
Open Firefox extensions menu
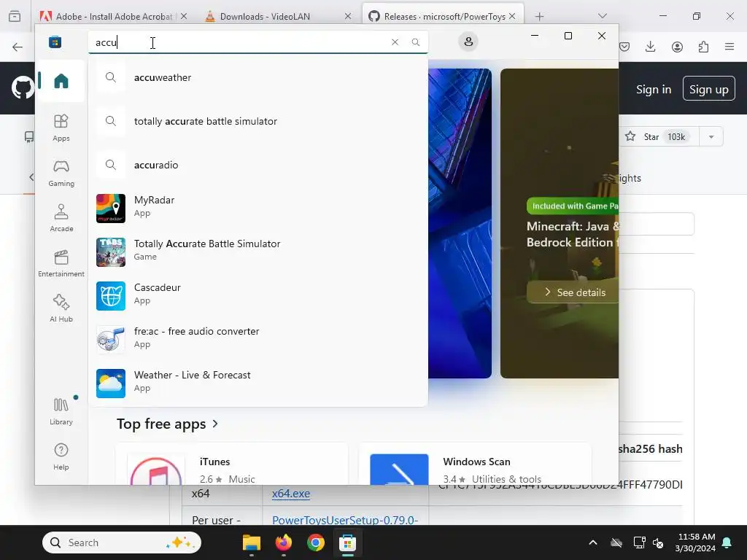click(x=703, y=47)
